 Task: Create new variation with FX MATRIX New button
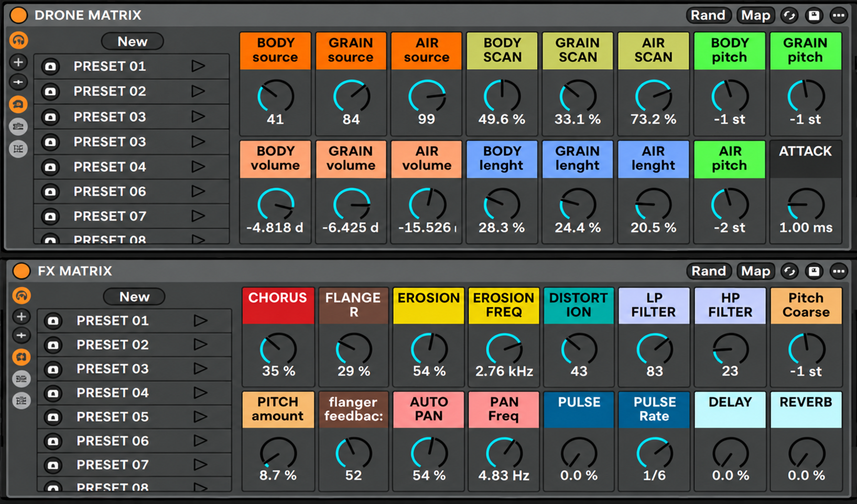pos(134,297)
